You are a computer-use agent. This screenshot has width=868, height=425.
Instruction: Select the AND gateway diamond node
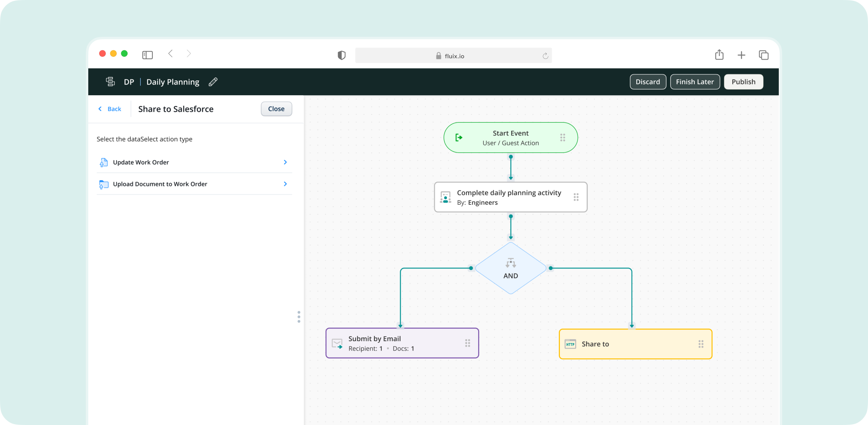[x=510, y=268]
